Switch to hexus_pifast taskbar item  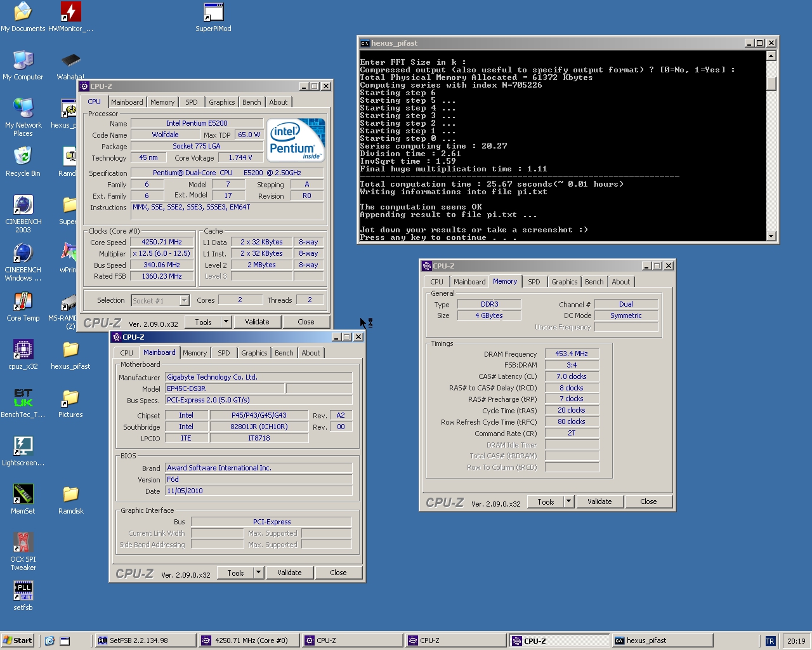(662, 640)
